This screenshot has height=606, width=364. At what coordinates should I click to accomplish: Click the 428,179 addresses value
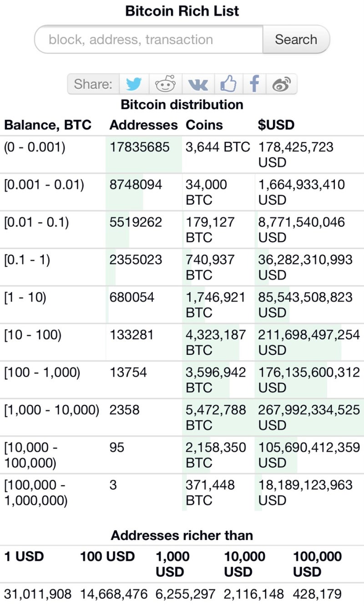pos(315,593)
